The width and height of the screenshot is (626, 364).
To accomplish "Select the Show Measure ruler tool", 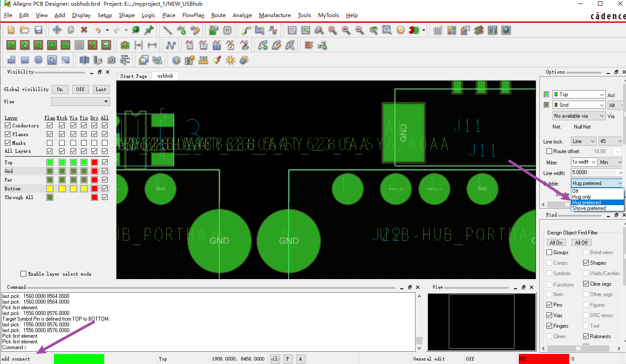I will point(203,60).
